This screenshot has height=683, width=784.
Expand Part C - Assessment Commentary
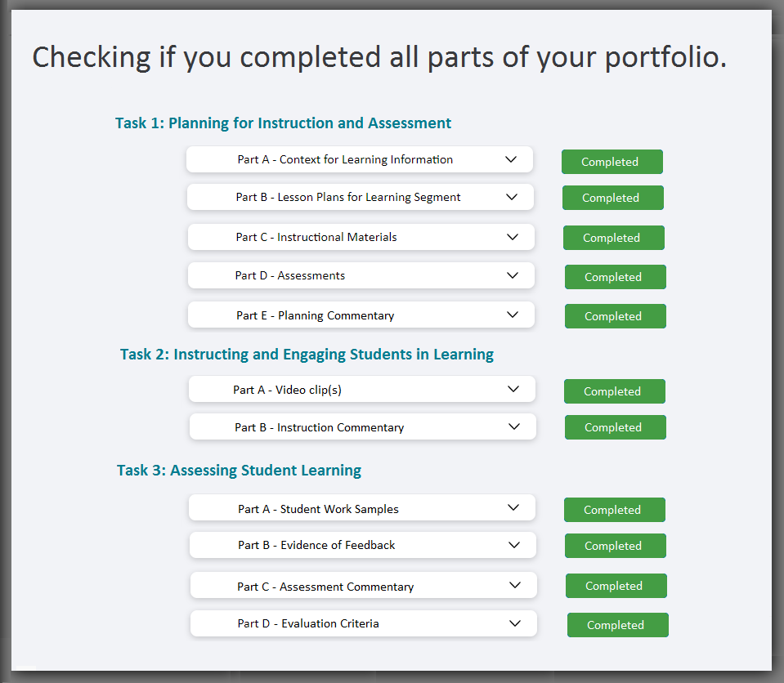coord(515,586)
